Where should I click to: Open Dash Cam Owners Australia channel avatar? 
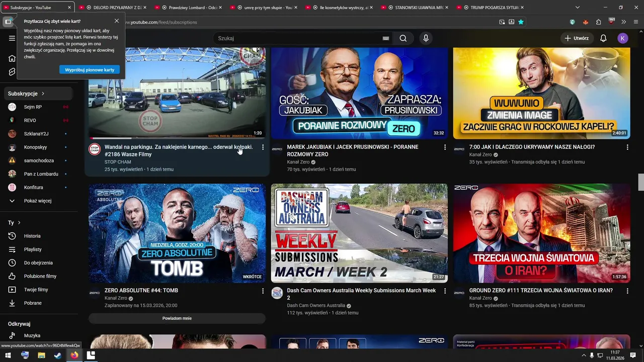(277, 293)
